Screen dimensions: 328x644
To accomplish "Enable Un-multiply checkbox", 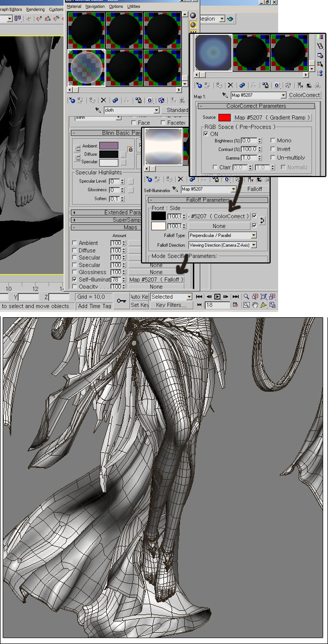I will [274, 158].
